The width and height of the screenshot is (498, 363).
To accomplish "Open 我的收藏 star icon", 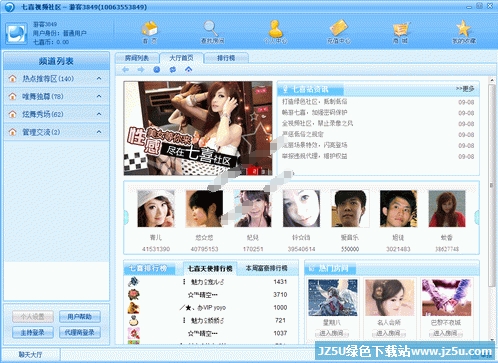I will coord(463,28).
